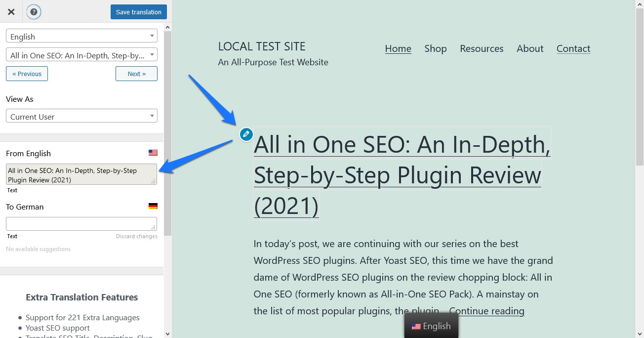Click the US flag in the floating language switcher
Screen dimensions: 644x338
[x=416, y=327]
